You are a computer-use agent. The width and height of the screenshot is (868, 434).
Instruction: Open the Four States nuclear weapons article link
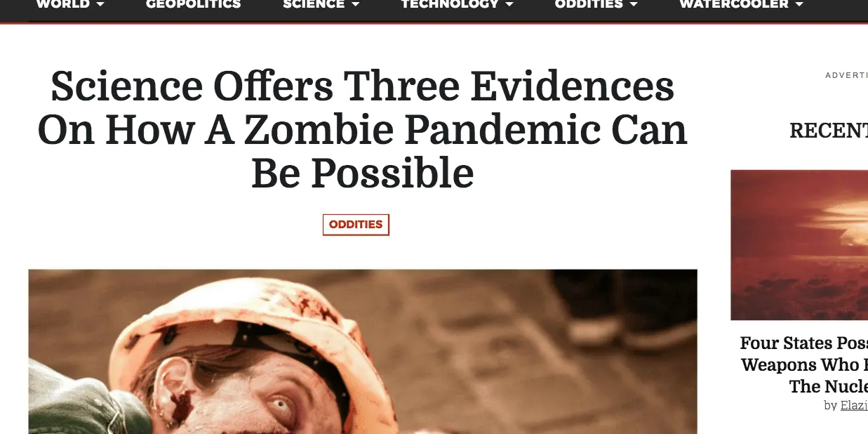click(804, 364)
